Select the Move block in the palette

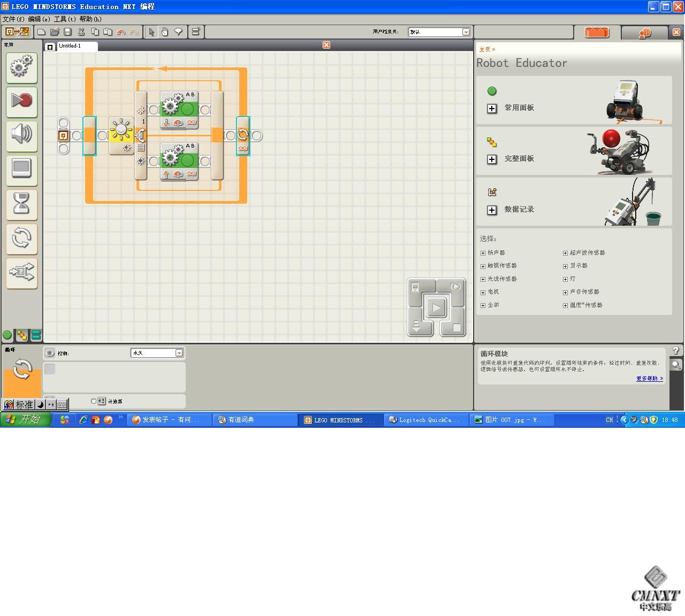tap(21, 67)
